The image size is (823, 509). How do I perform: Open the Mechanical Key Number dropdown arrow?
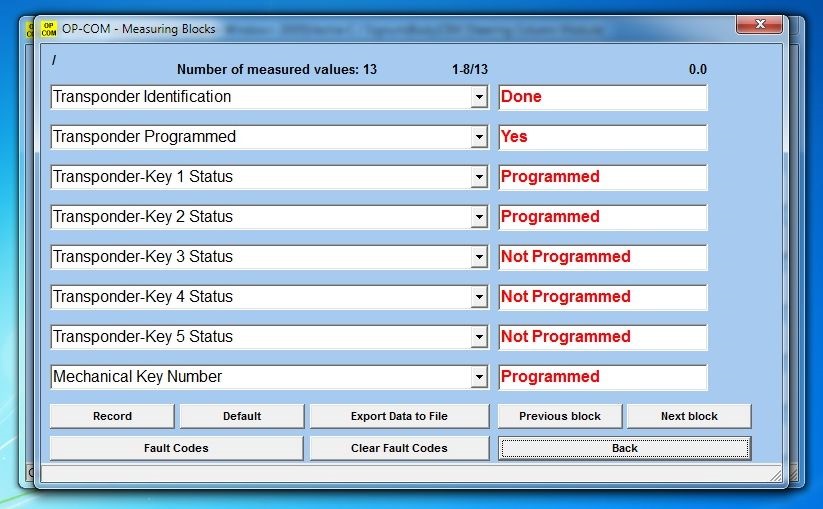point(479,377)
